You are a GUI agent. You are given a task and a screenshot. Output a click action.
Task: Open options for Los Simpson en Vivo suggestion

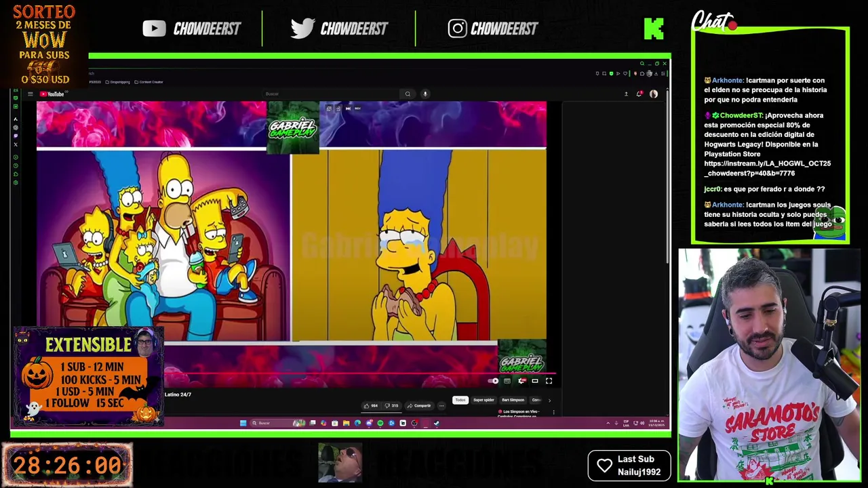553,412
